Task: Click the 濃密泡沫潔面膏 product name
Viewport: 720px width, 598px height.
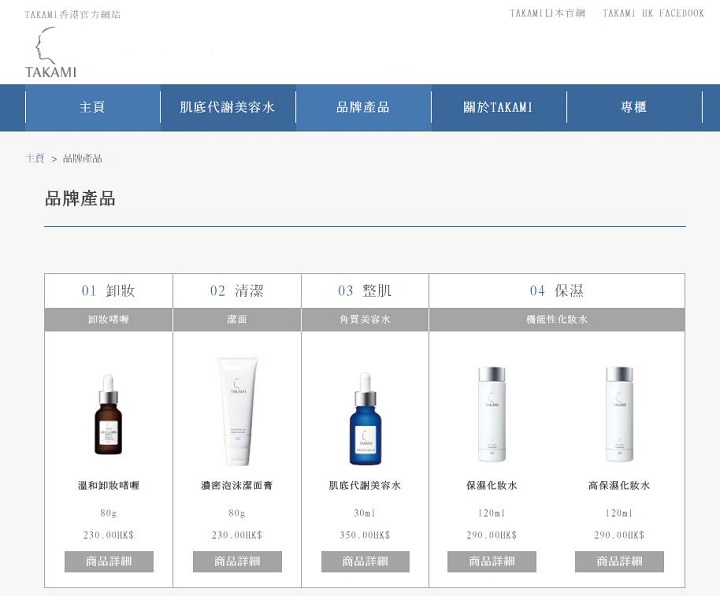Action: coord(237,485)
